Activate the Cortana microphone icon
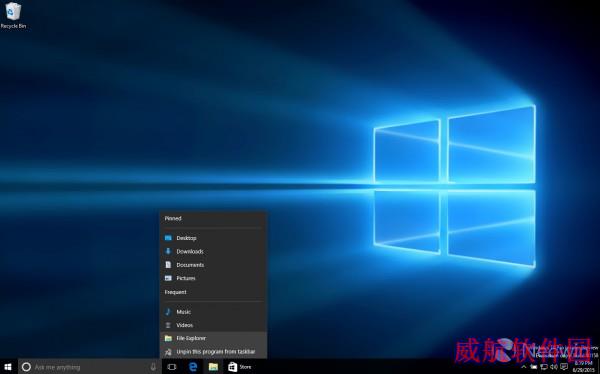 153,367
